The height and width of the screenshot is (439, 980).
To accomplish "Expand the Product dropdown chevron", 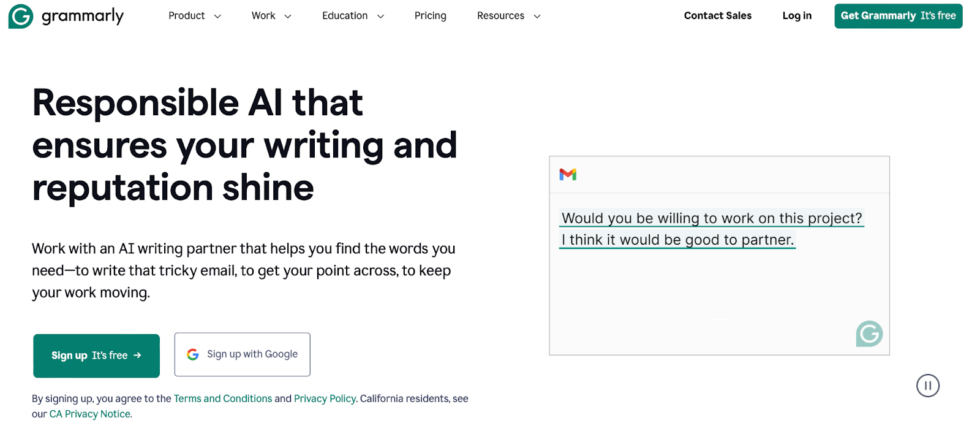I will pos(217,17).
